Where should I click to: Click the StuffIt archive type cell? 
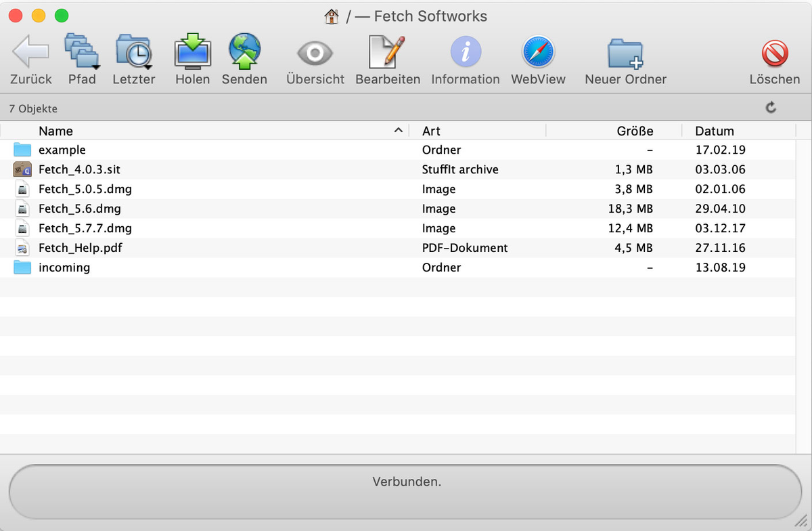coord(460,169)
